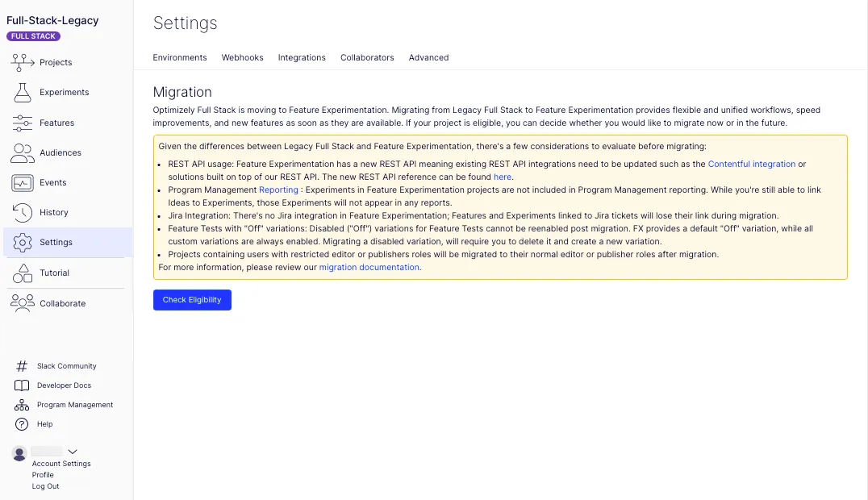This screenshot has width=868, height=500.
Task: Click the user avatar icon
Action: coord(19,453)
